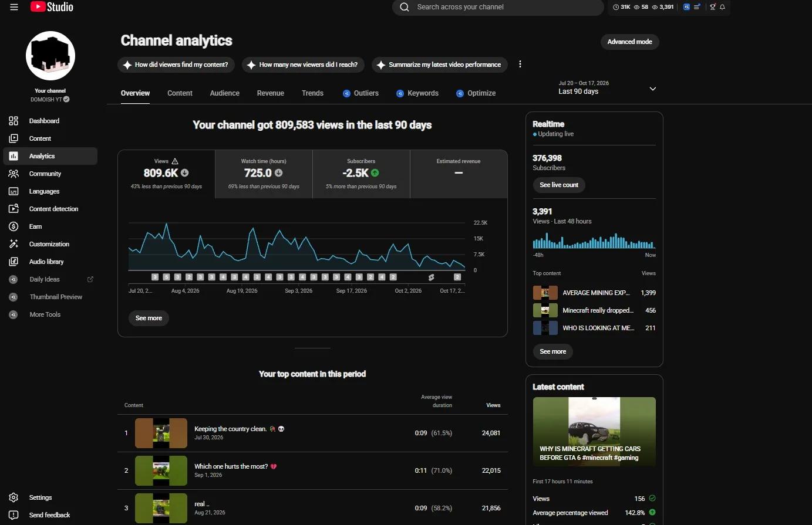The image size is (812, 525).
Task: Open the notifications bell
Action: 722,7
